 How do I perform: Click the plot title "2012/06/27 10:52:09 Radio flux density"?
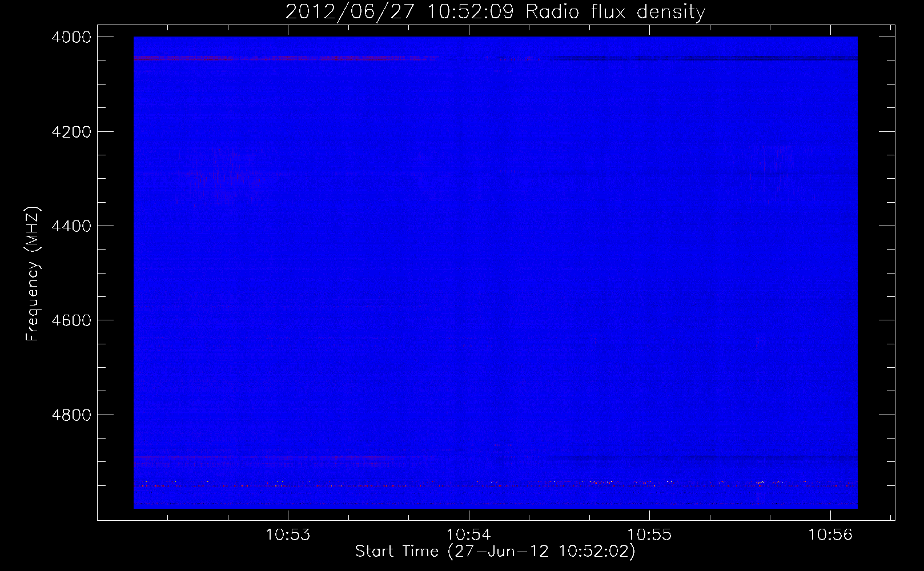[x=495, y=11]
